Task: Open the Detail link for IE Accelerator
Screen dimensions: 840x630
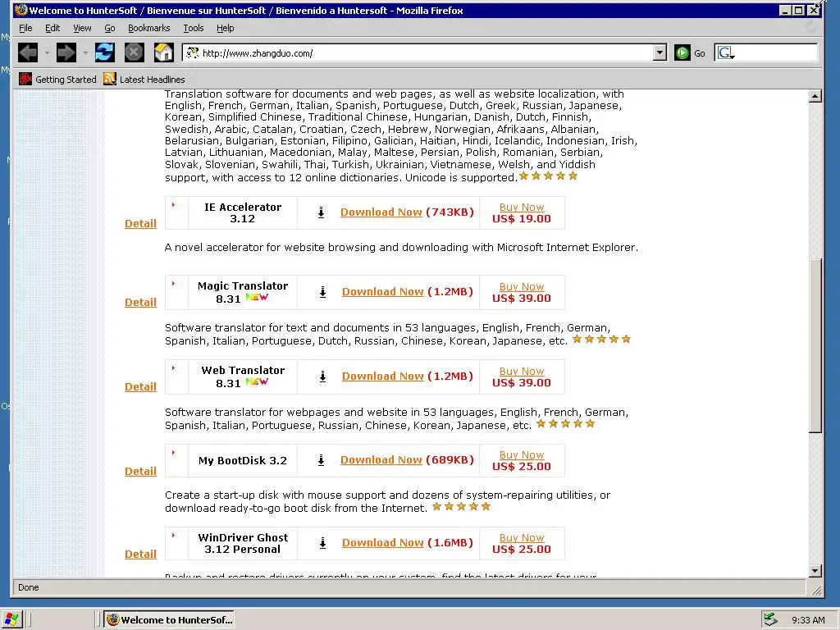Action: coord(140,223)
